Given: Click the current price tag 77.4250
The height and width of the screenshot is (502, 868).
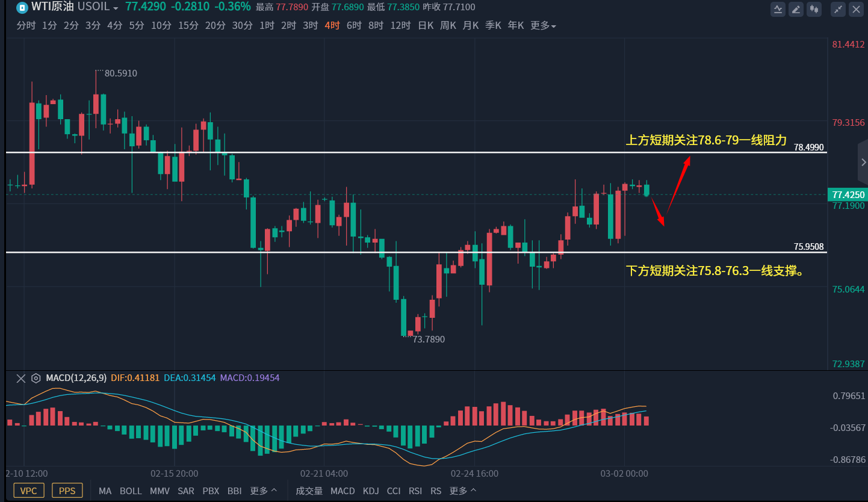Looking at the screenshot, I should click(848, 194).
